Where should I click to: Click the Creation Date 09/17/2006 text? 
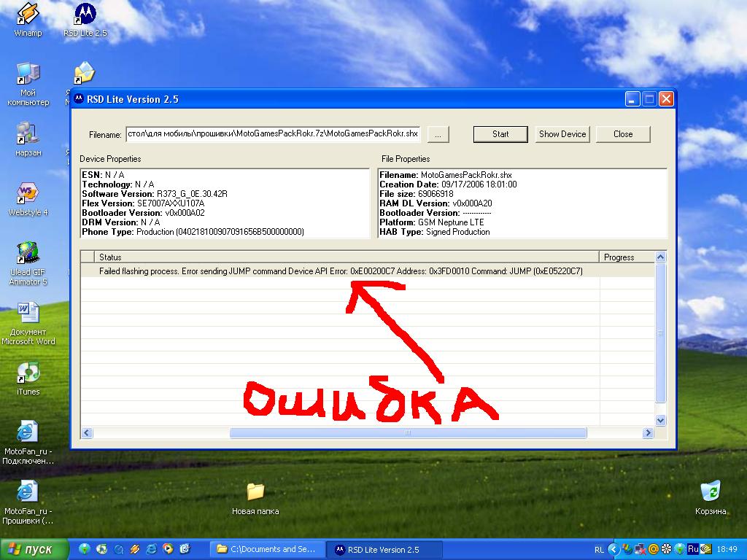448,184
